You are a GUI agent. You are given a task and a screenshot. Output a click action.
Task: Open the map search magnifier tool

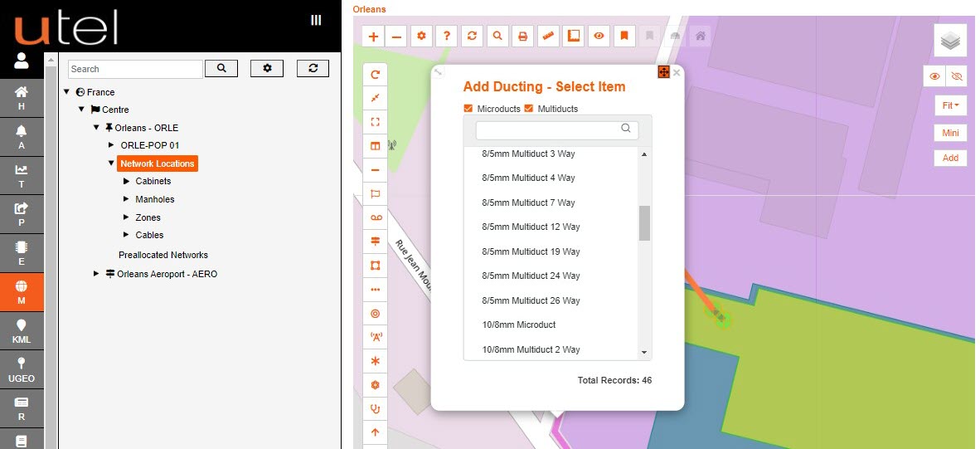[497, 37]
